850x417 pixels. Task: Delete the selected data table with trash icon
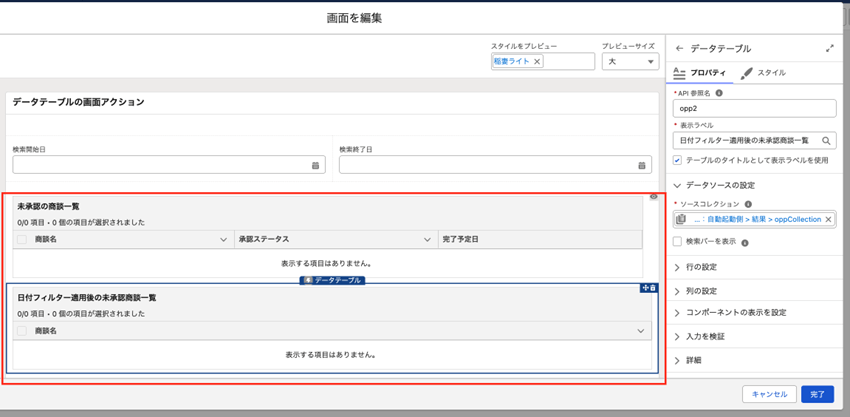click(653, 288)
